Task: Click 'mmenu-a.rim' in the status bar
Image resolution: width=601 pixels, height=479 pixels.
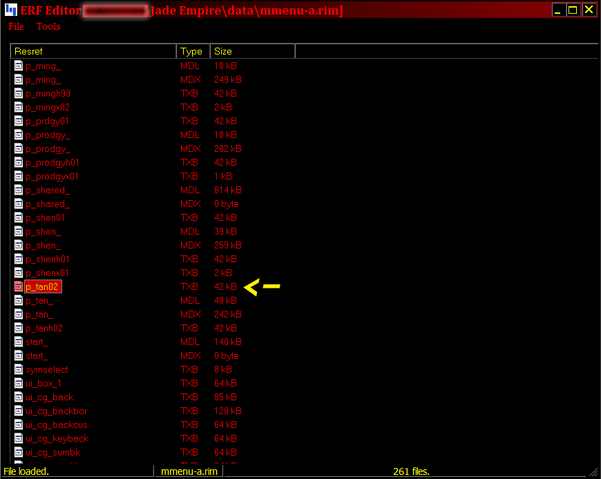Action: point(189,471)
